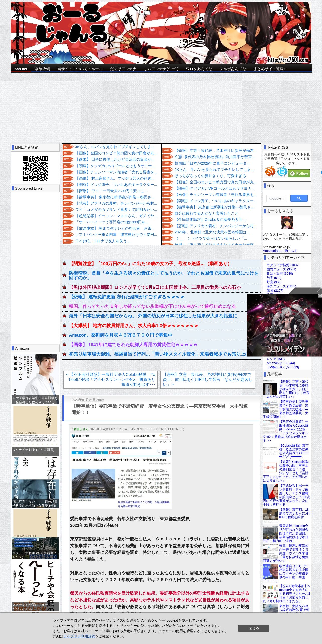Click HOT badge next to 自分は疲れてるんだなと実感

pyautogui.click(x=168, y=213)
